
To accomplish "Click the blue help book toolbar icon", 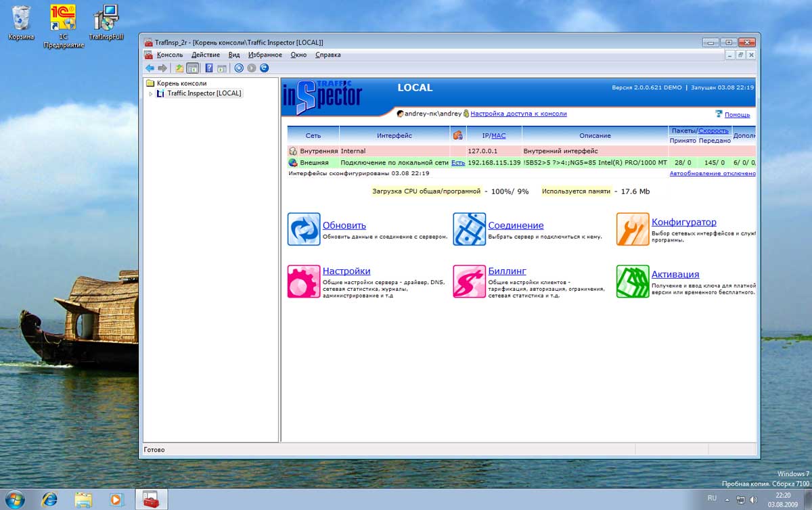I will click(209, 68).
